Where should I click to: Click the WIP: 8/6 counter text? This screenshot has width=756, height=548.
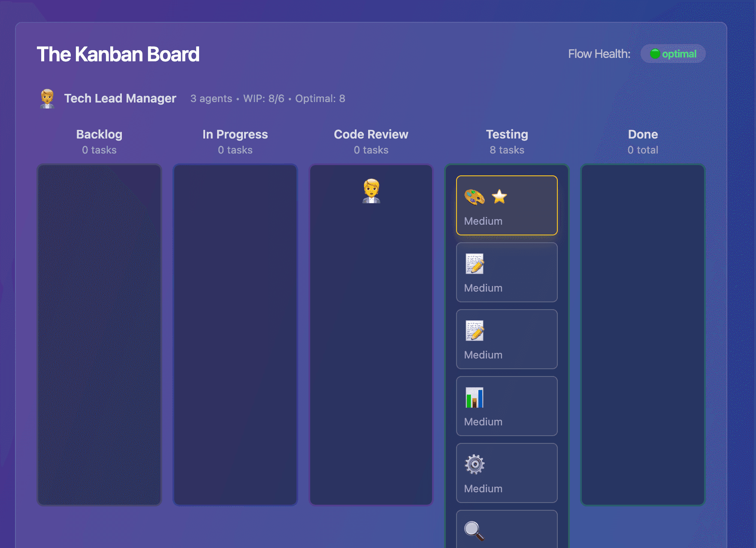pyautogui.click(x=263, y=98)
